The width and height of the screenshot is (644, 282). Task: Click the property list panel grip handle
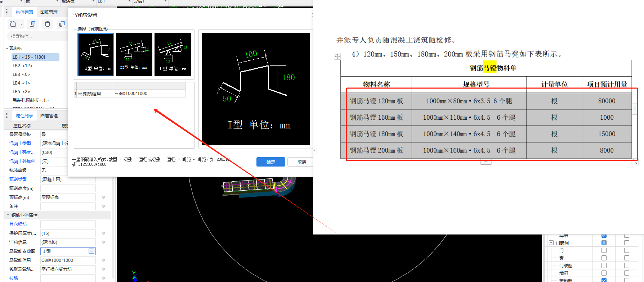point(7,115)
